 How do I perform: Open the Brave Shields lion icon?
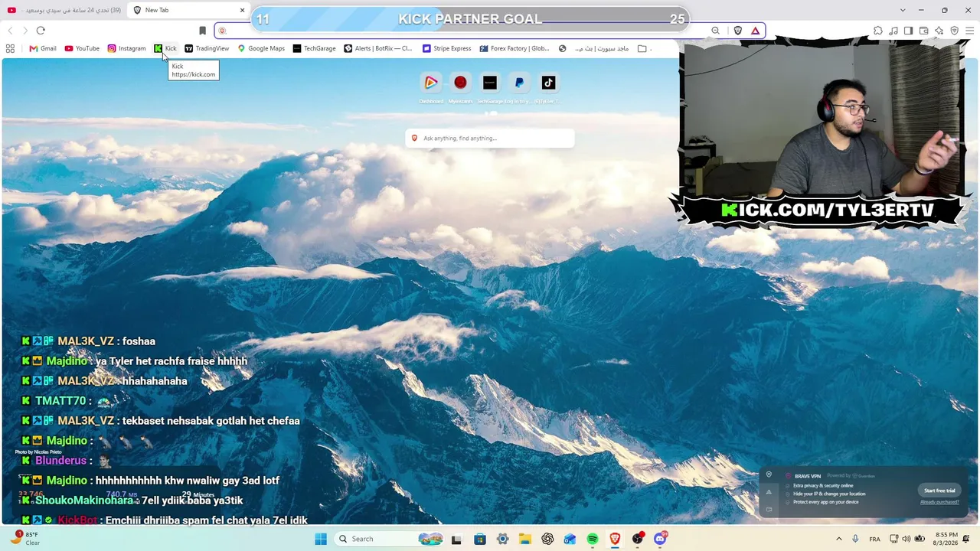point(738,31)
